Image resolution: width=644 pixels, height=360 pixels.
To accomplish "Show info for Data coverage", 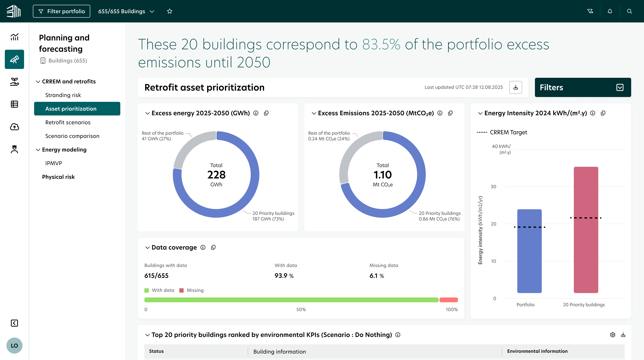I will [x=203, y=247].
